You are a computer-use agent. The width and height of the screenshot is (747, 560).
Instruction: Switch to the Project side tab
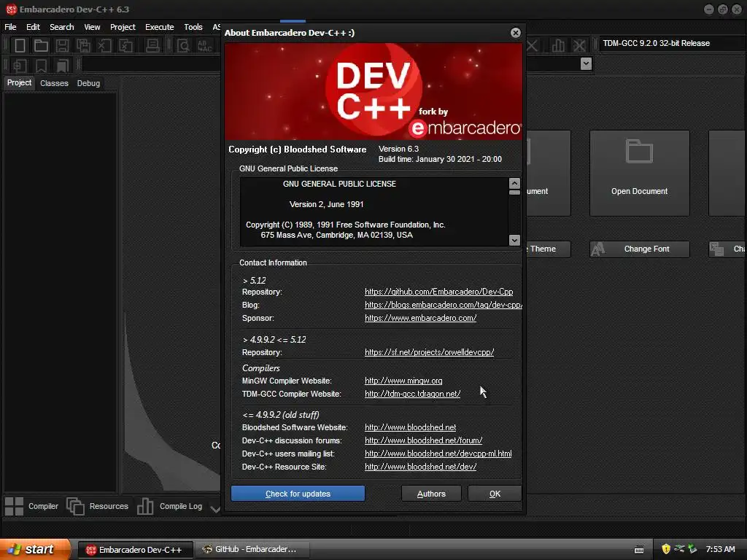[x=19, y=83]
